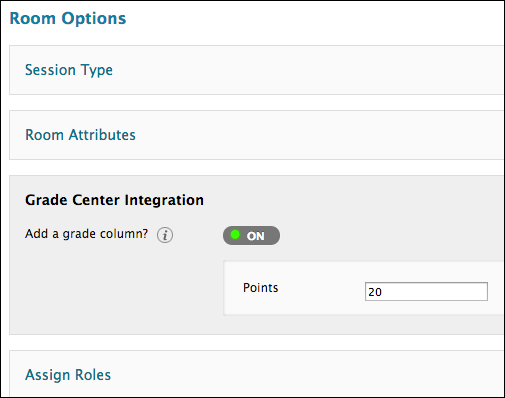Screen dimensions: 505x398
Task: Click empty space in the Session Type panel
Action: tap(300, 70)
